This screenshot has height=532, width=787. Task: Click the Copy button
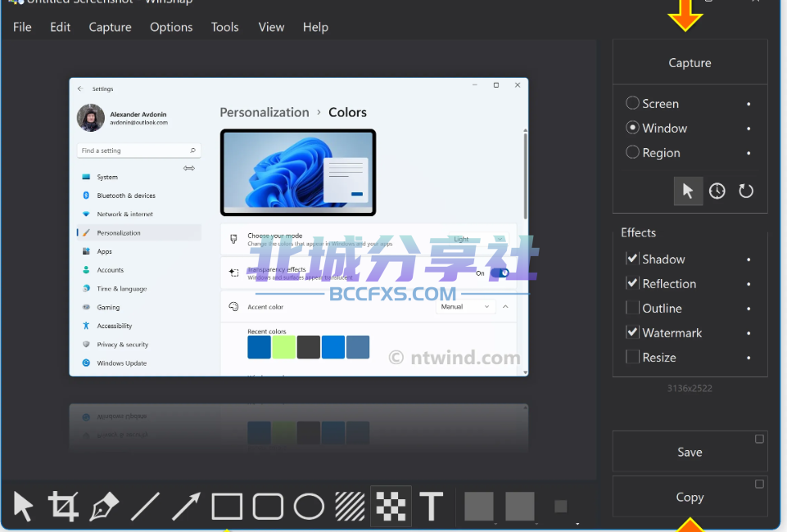pos(690,497)
